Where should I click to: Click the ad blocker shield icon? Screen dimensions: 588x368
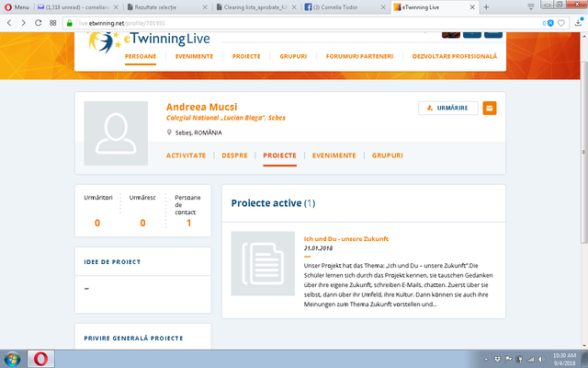[x=550, y=23]
